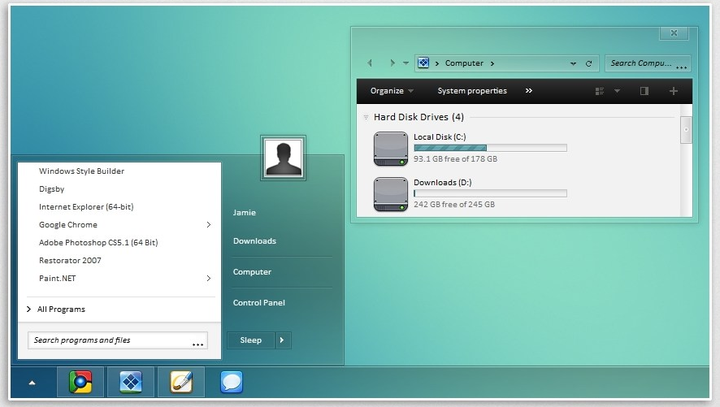Change the view icon in toolbar

tap(599, 91)
